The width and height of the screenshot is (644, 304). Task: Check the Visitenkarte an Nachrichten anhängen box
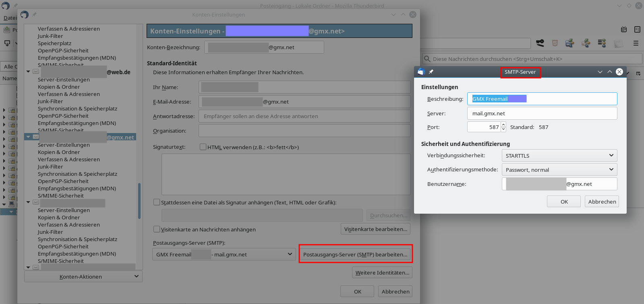[157, 229]
